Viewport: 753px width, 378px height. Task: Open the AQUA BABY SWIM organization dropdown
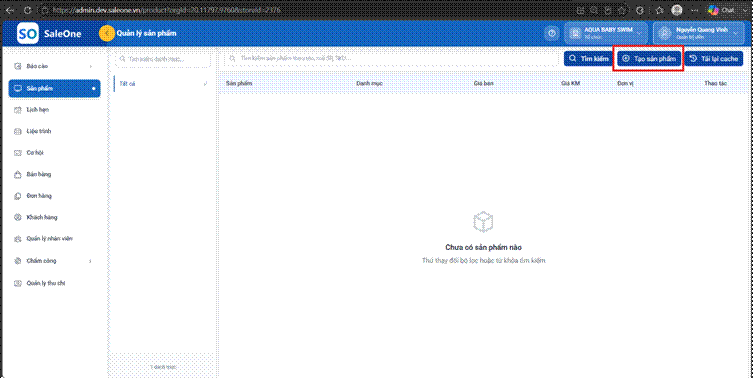607,33
